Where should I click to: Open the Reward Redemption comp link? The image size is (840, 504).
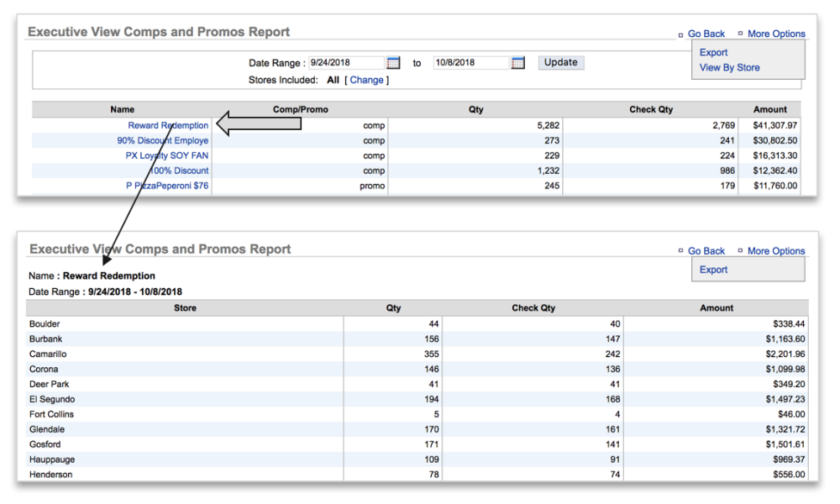(168, 125)
